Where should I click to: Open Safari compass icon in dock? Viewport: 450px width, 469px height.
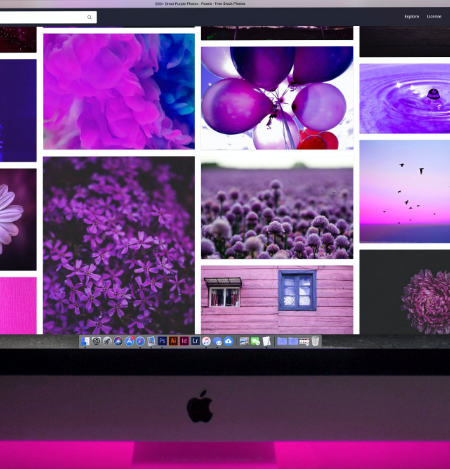point(140,341)
